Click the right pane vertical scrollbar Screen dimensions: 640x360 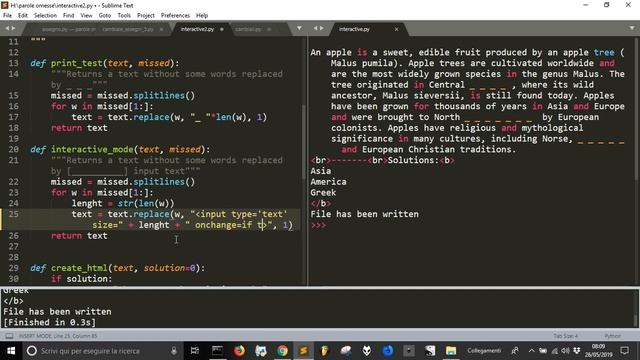(637, 109)
